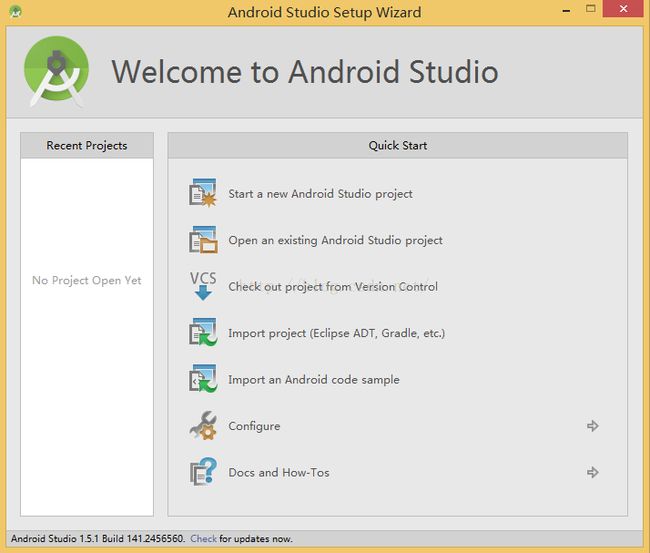The image size is (650, 553).
Task: Start a new Android Studio project
Action: 320,194
